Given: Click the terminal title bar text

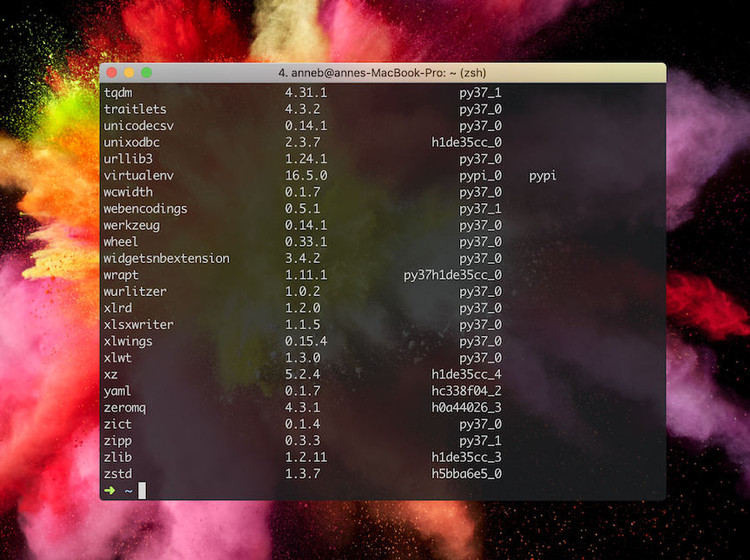Looking at the screenshot, I should pyautogui.click(x=382, y=73).
